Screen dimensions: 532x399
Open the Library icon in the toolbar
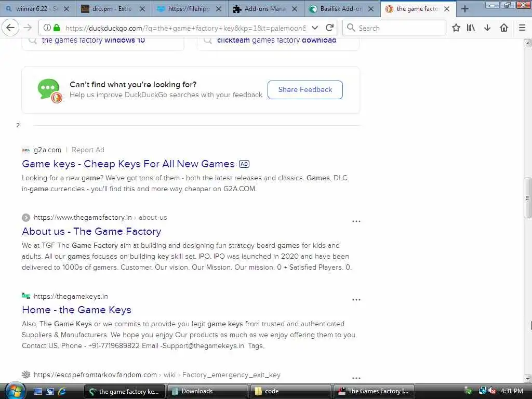pyautogui.click(x=471, y=28)
